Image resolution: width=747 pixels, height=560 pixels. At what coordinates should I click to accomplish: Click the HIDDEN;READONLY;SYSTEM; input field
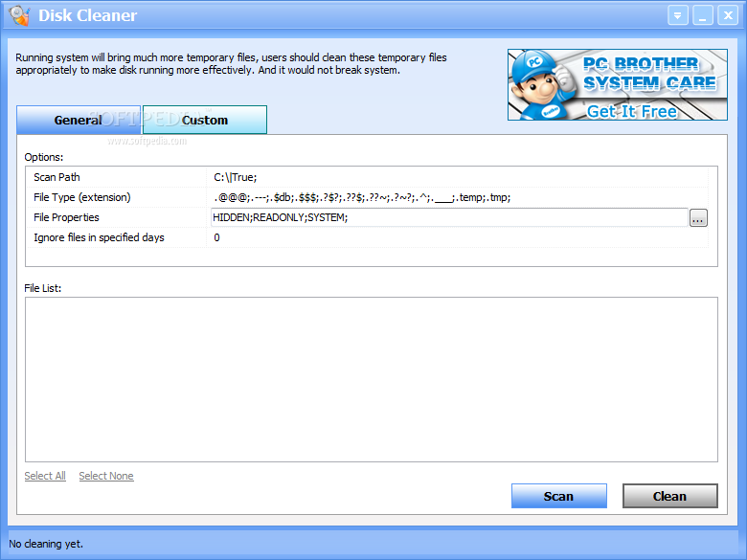click(x=449, y=217)
